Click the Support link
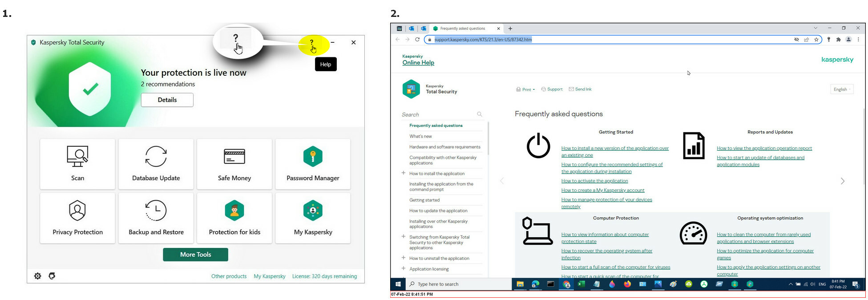This screenshot has height=300, width=868. coord(552,89)
